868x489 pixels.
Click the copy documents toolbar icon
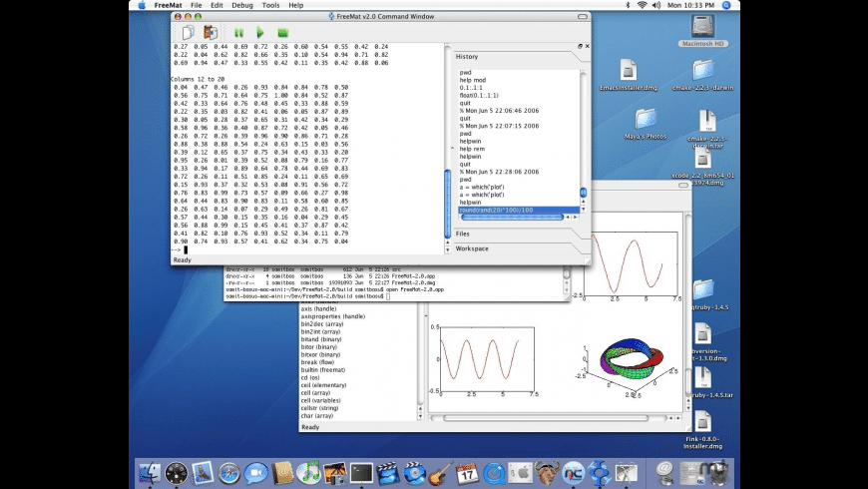188,33
